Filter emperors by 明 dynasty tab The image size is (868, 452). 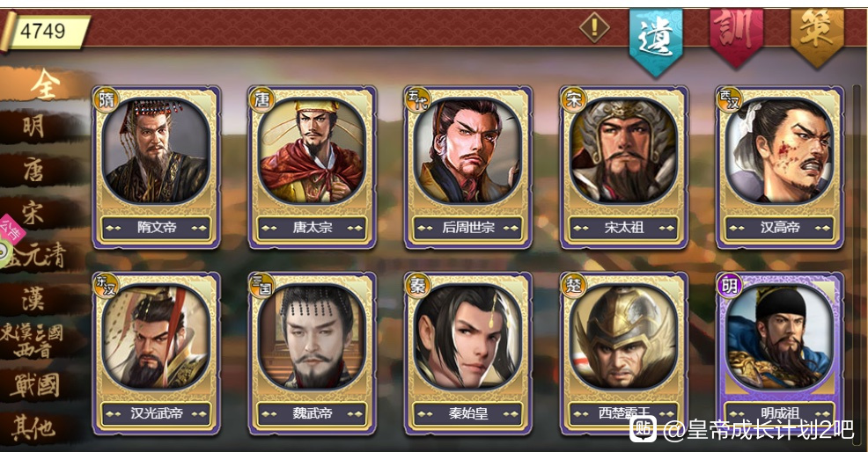pos(34,126)
